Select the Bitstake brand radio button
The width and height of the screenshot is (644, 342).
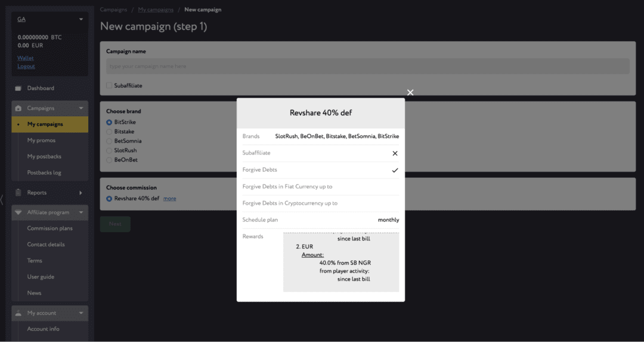(x=109, y=132)
